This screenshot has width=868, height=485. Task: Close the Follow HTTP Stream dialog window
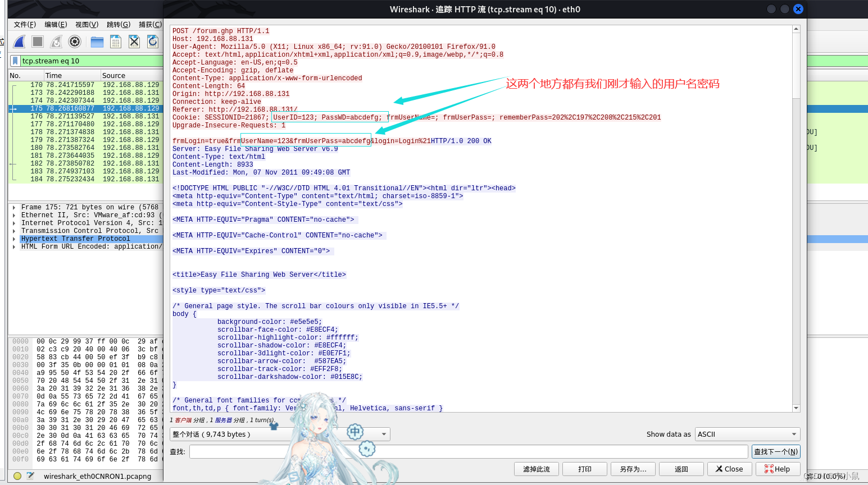(x=798, y=9)
